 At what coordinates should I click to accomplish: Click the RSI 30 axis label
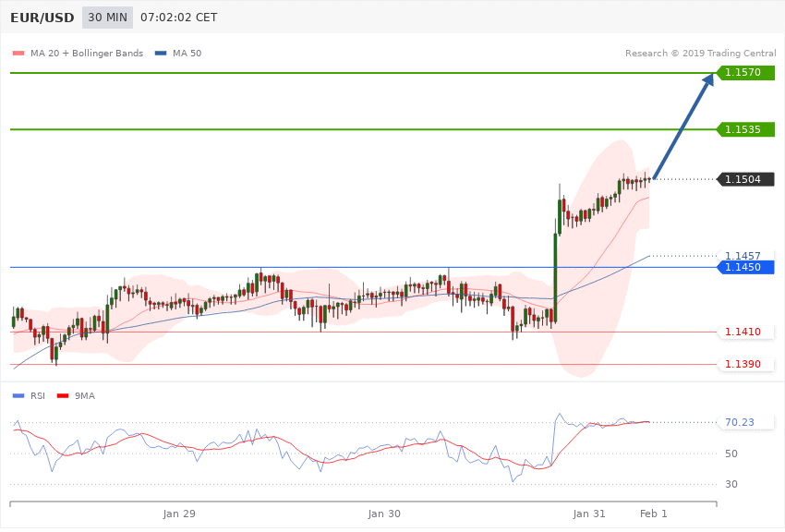point(731,484)
